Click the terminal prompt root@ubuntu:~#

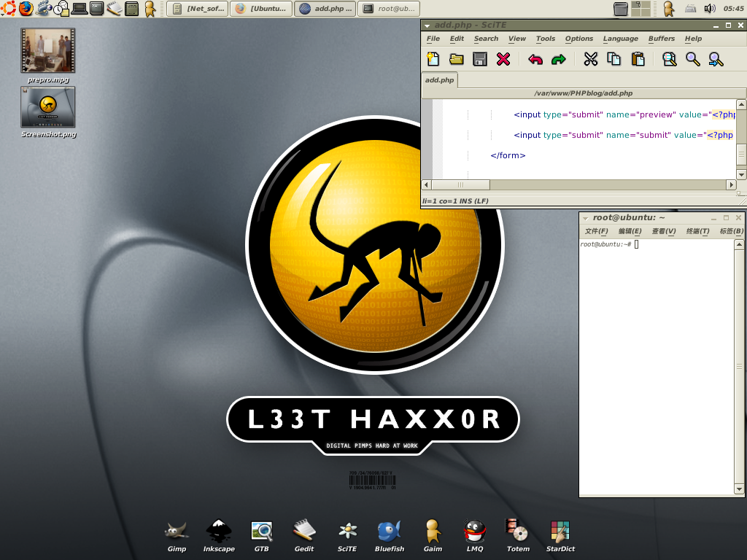tap(605, 244)
